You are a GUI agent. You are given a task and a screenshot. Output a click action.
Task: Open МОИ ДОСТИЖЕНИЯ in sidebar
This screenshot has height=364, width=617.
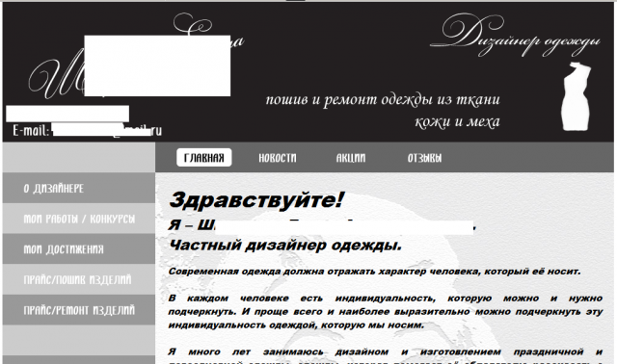coord(79,249)
